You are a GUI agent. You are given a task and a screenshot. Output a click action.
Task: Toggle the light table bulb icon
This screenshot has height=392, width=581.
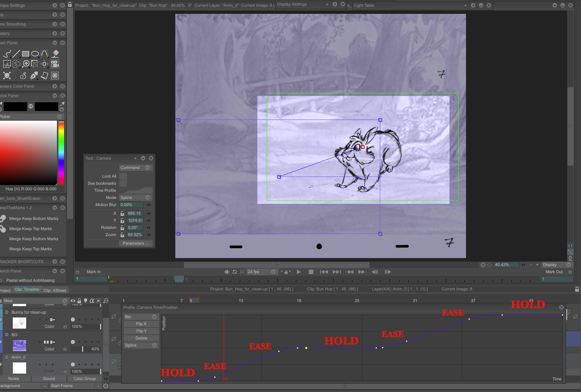click(85, 301)
